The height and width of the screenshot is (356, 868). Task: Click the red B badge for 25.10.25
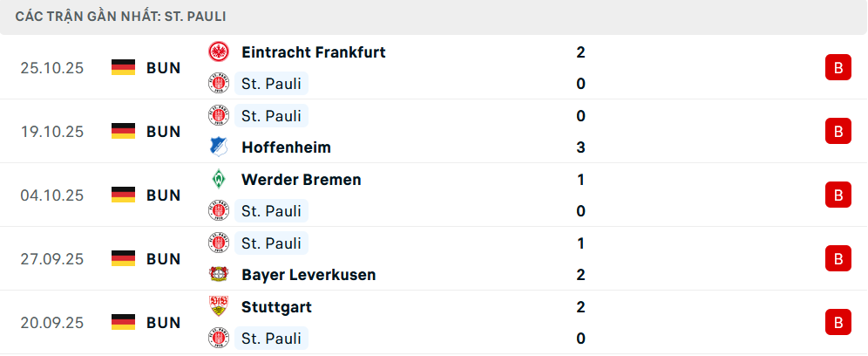[x=837, y=68]
